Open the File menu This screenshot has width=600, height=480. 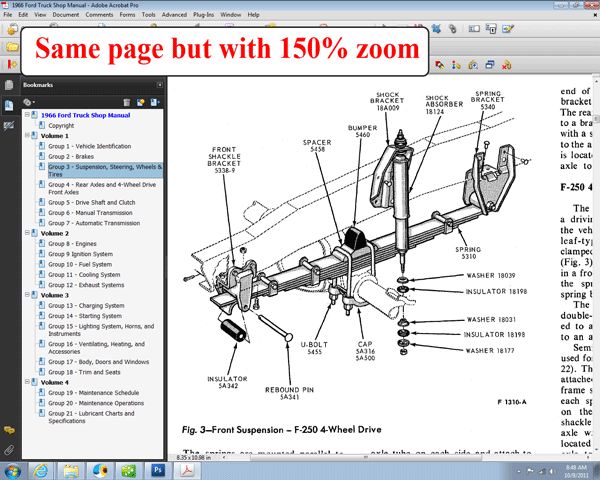tap(7, 15)
